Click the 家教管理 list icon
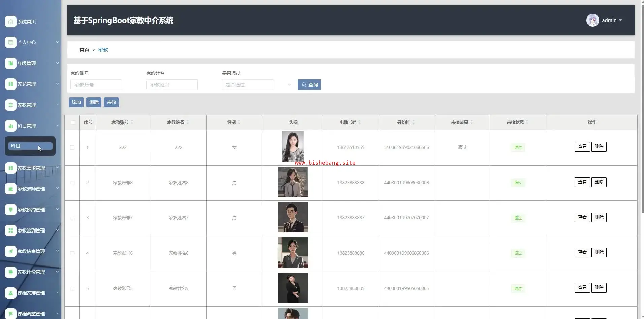The image size is (644, 319). tap(10, 105)
